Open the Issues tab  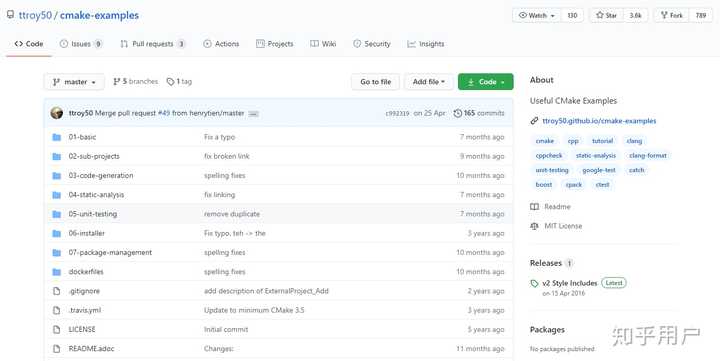(81, 44)
